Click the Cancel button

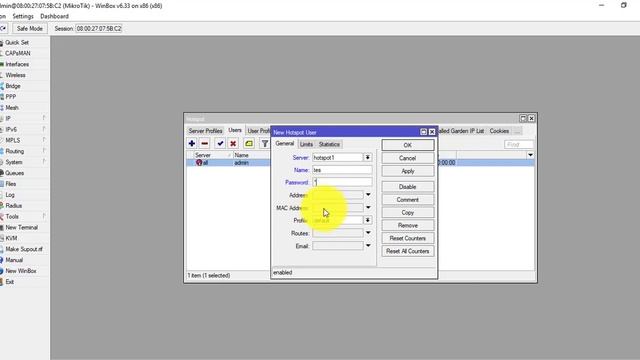(407, 158)
